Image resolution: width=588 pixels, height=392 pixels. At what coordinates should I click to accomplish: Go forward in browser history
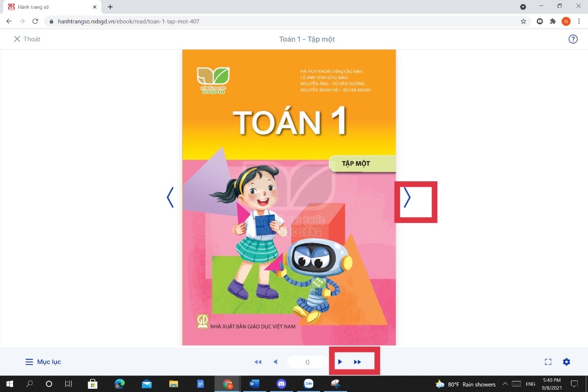(22, 21)
